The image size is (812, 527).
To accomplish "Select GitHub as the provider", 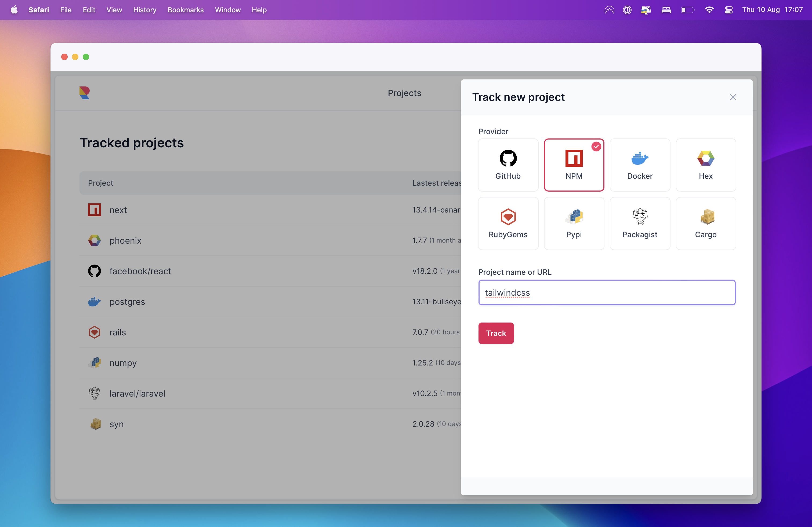I will coord(508,165).
